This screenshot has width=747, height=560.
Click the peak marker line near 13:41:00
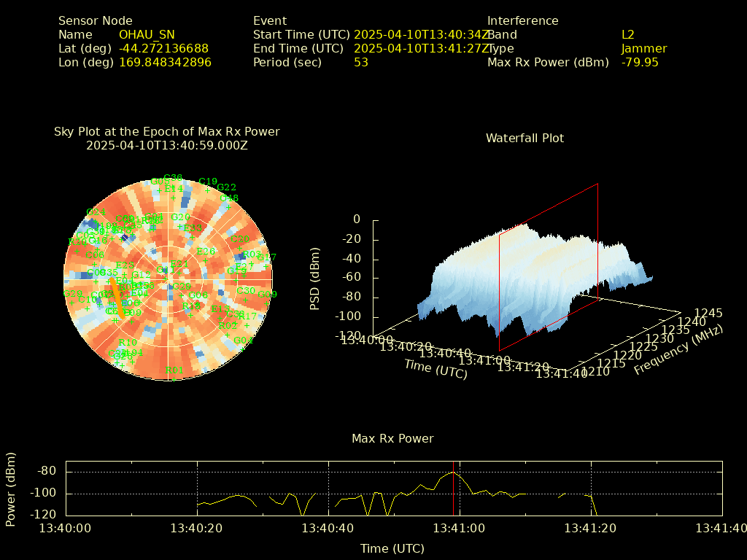point(453,489)
